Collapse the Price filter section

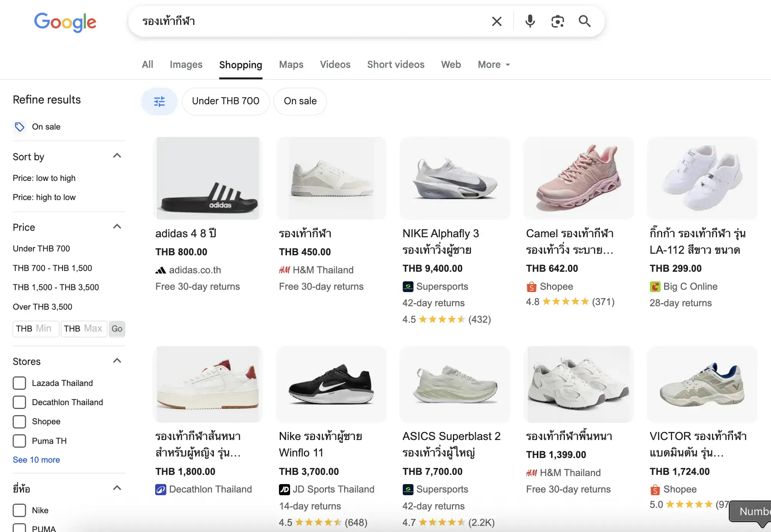coord(117,227)
